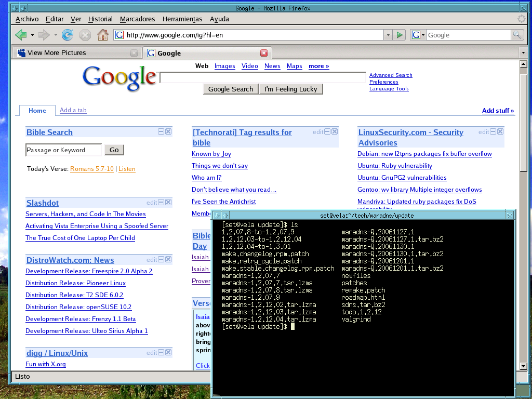Click the Google web search input field

pyautogui.click(x=263, y=77)
